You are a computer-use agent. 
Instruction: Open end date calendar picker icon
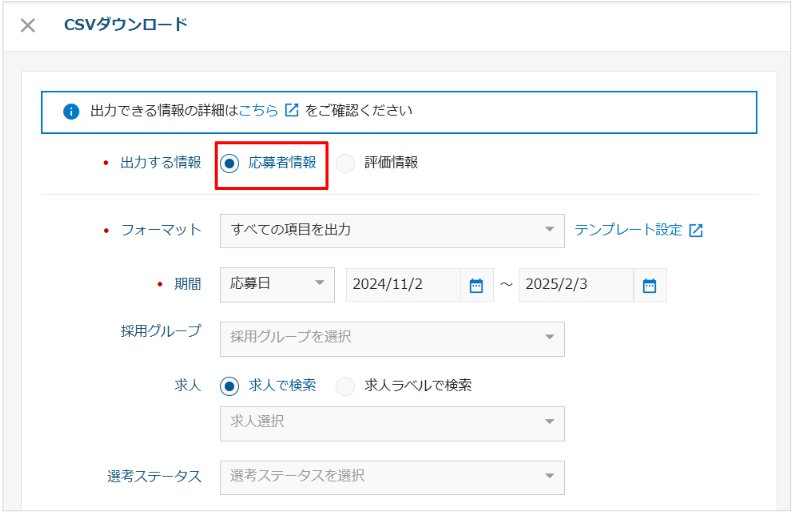[x=649, y=285]
